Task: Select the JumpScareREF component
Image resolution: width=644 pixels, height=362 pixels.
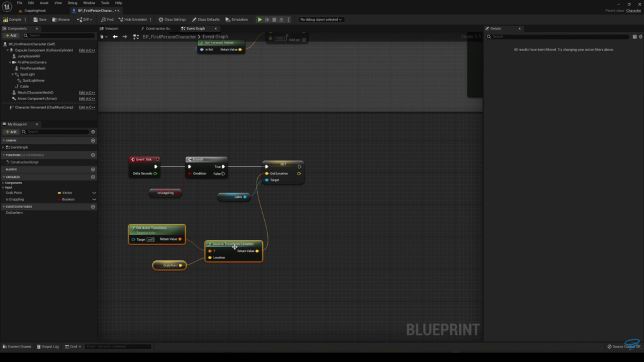Action: (x=30, y=56)
